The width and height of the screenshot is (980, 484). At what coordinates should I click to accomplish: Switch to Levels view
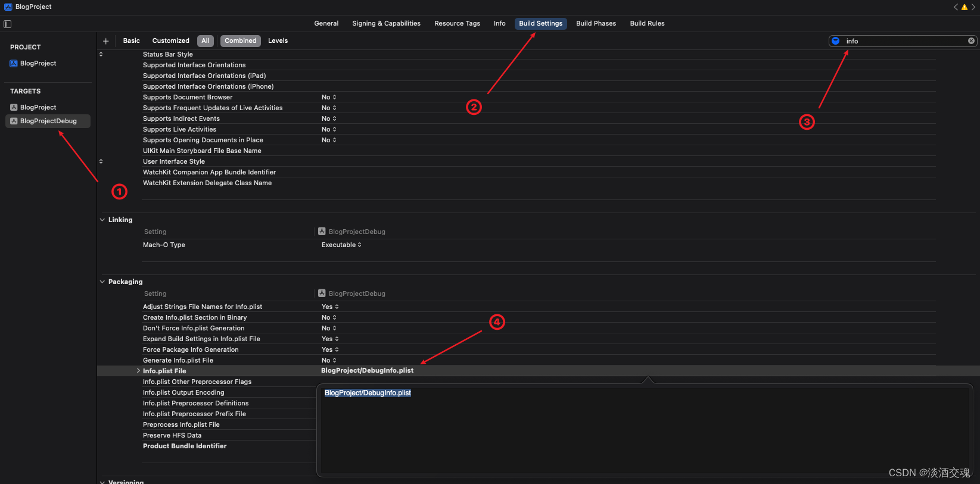tap(278, 40)
